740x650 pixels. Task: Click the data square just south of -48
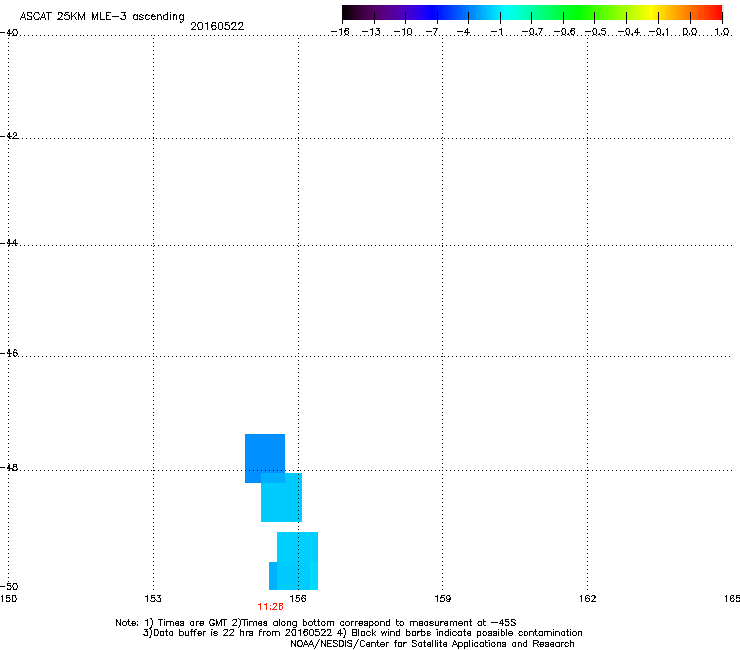282,498
